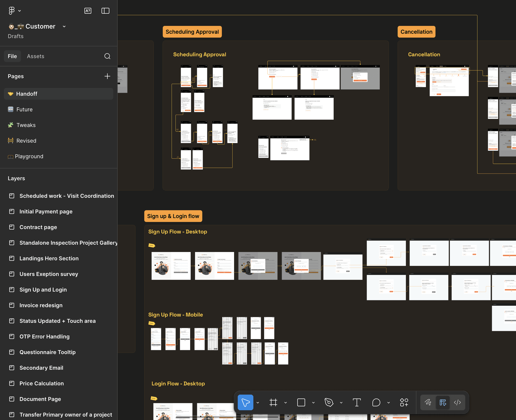This screenshot has height=420, width=516.
Task: Open the Playground page
Action: [x=29, y=156]
